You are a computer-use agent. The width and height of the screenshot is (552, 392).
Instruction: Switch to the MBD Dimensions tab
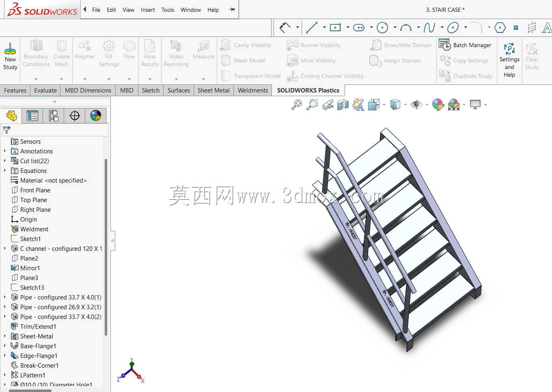click(x=88, y=90)
